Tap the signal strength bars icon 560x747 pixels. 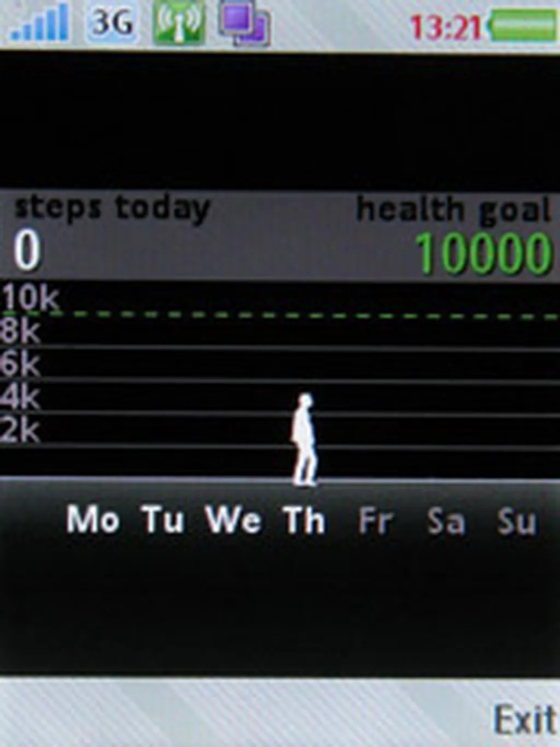(40, 24)
